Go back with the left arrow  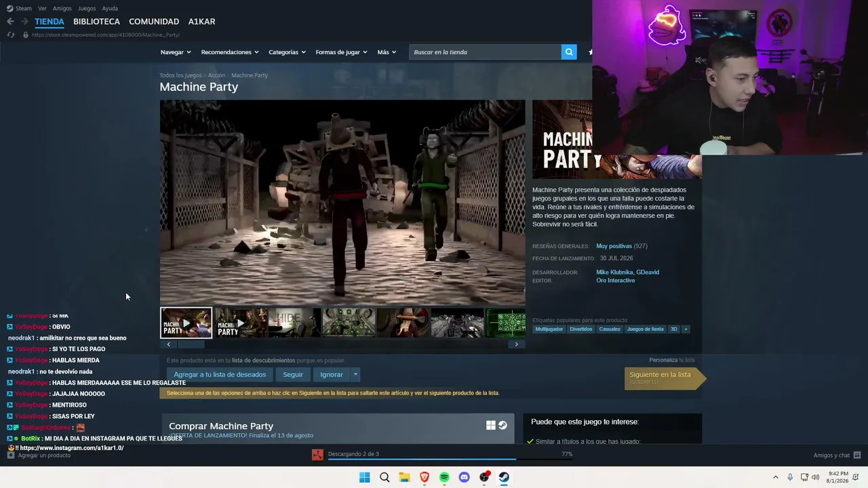pos(10,22)
